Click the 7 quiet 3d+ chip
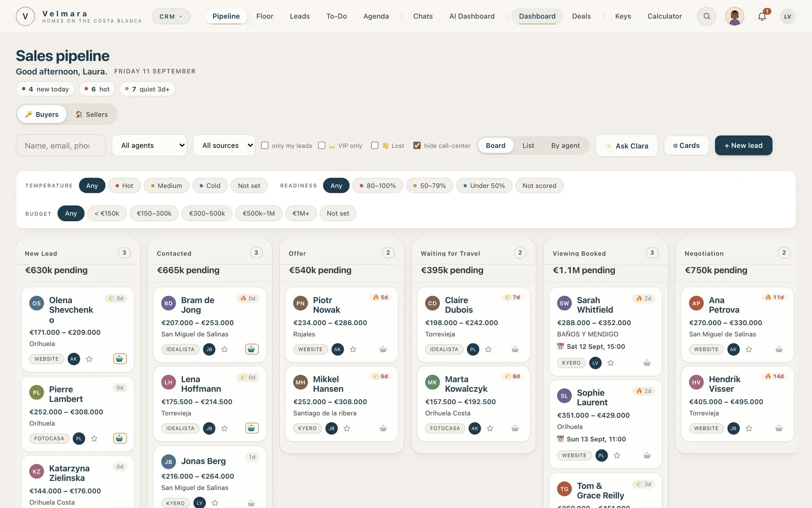 point(147,89)
